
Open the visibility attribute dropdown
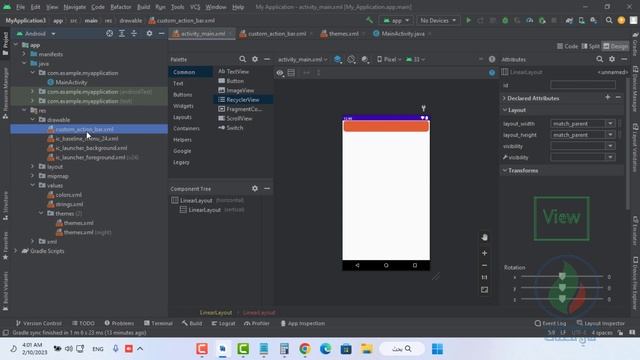pyautogui.click(x=610, y=146)
